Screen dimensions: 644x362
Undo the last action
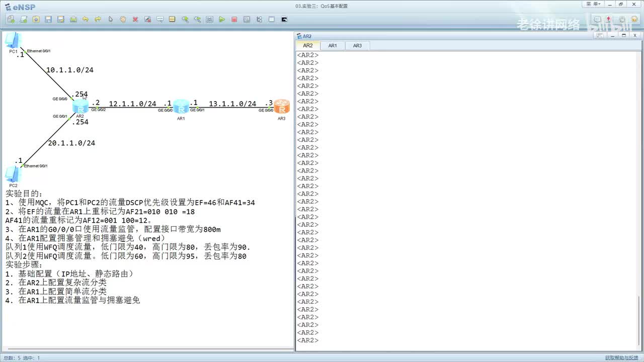[x=86, y=20]
